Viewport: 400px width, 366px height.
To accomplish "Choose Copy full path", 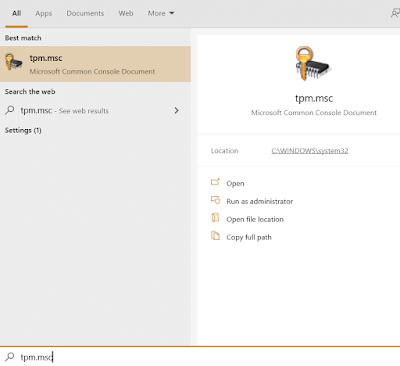I will click(249, 237).
